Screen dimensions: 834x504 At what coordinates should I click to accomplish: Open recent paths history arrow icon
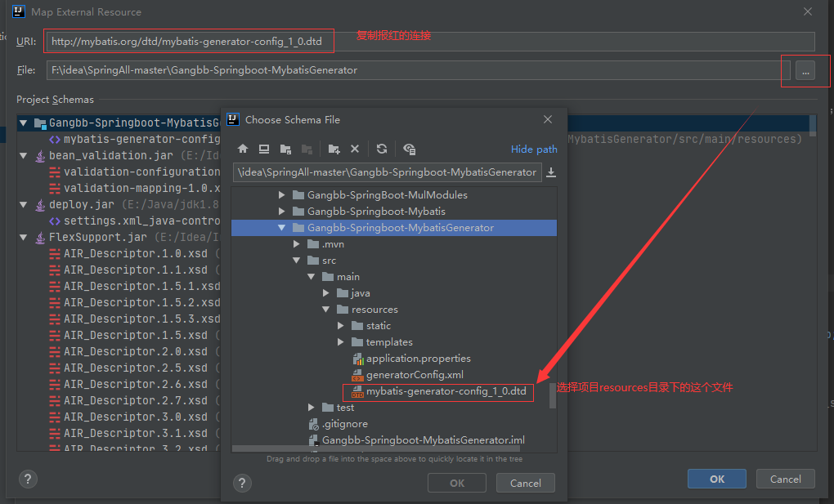coord(551,172)
